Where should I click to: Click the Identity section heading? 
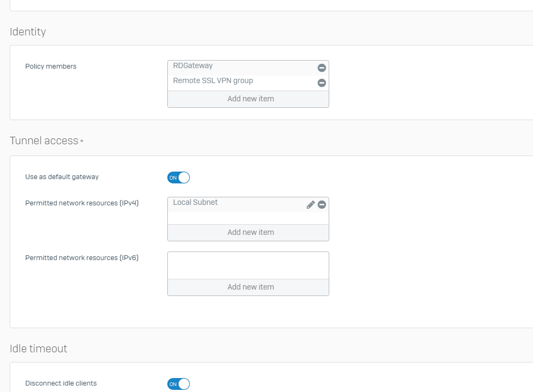click(28, 32)
